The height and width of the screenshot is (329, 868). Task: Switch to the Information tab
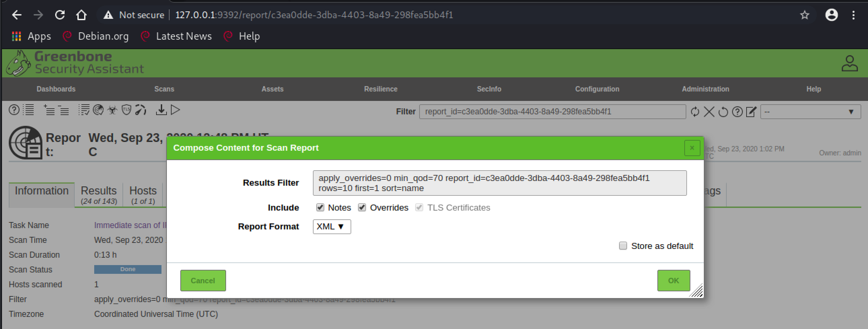(x=42, y=195)
